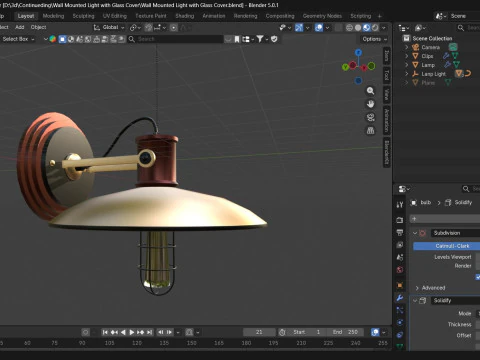Image resolution: width=480 pixels, height=360 pixels.
Task: Open the Object properties tab icon
Action: point(400,285)
